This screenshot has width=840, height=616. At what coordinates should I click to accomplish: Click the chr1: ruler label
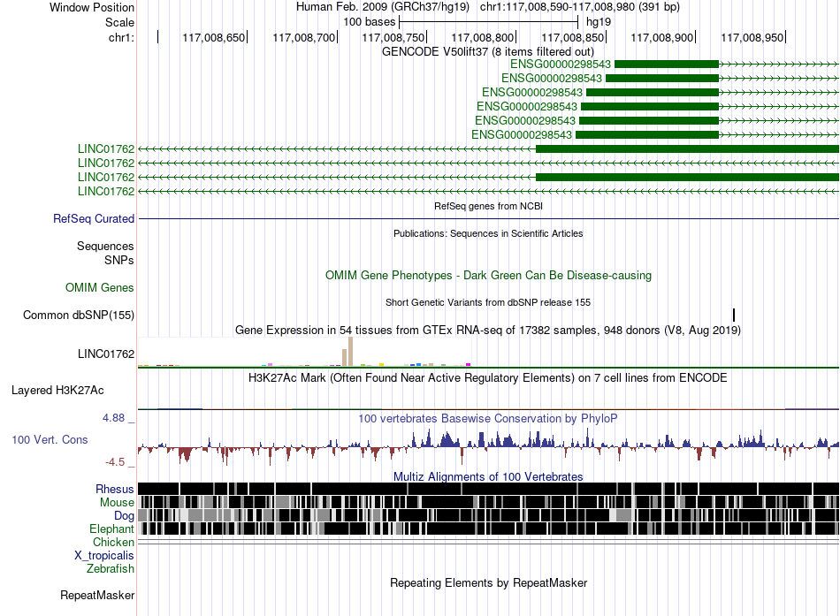click(x=121, y=37)
